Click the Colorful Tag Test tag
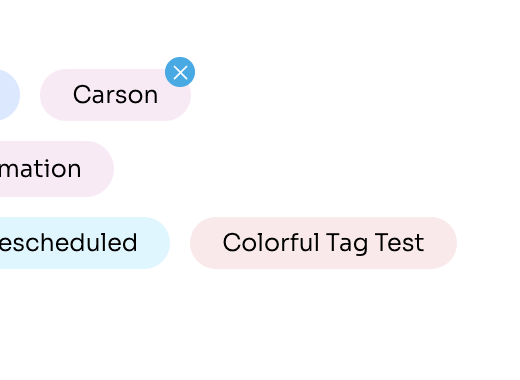 pos(323,243)
